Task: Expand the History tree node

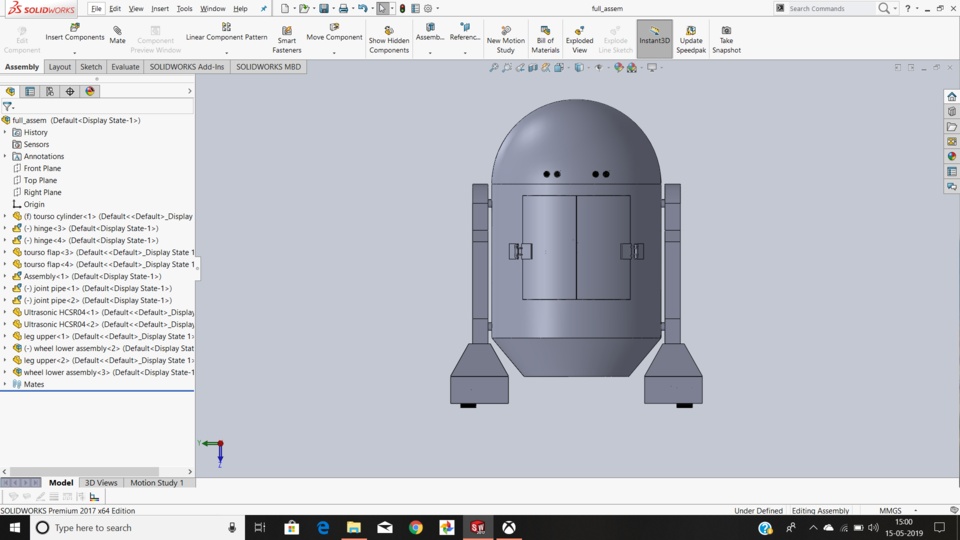Action: point(5,132)
